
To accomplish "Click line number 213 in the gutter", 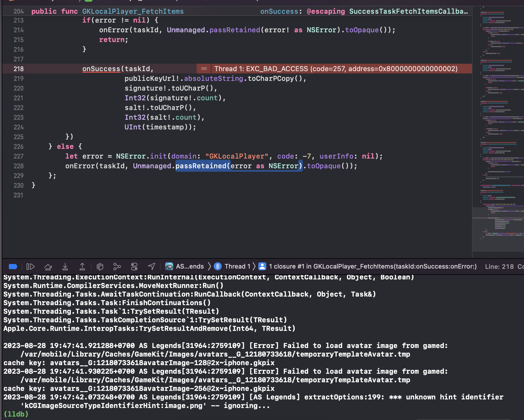I will [19, 20].
